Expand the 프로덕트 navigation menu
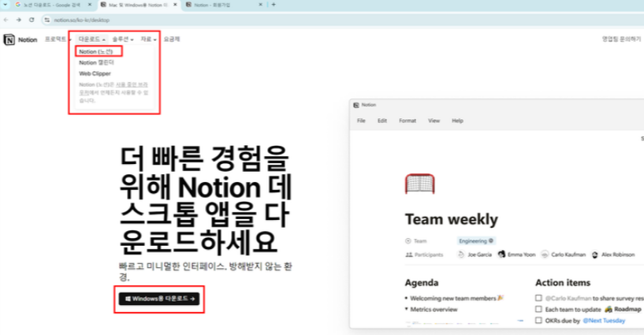Viewport: 644px width, 335px height. (x=58, y=39)
